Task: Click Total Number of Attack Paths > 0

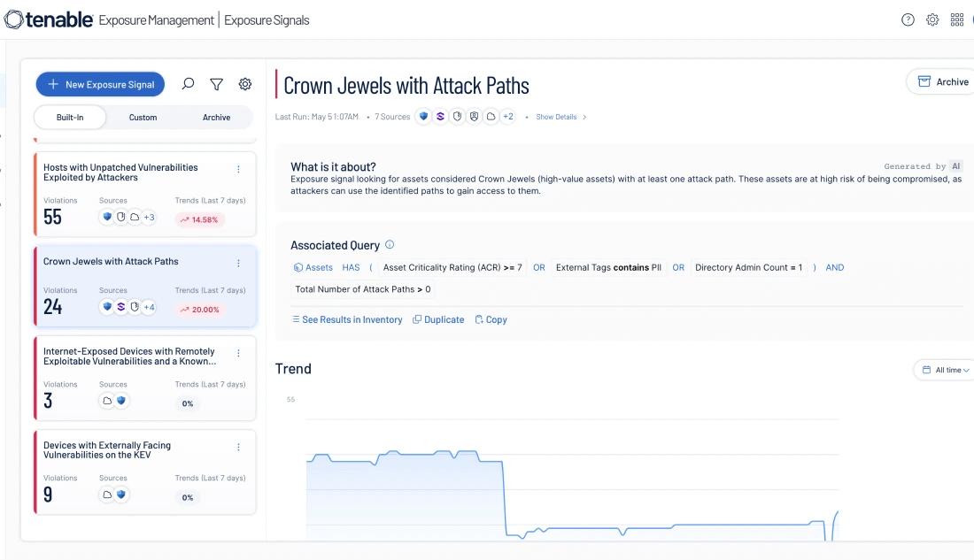Action: [363, 289]
